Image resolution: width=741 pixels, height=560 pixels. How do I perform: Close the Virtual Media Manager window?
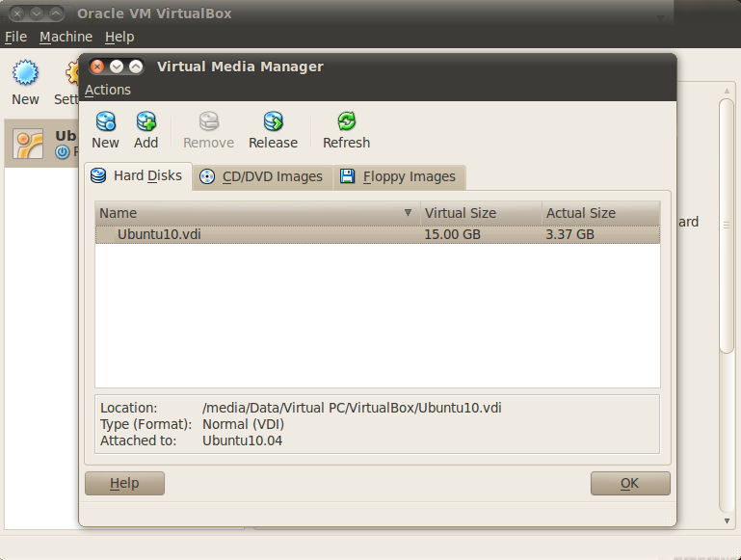coord(97,67)
